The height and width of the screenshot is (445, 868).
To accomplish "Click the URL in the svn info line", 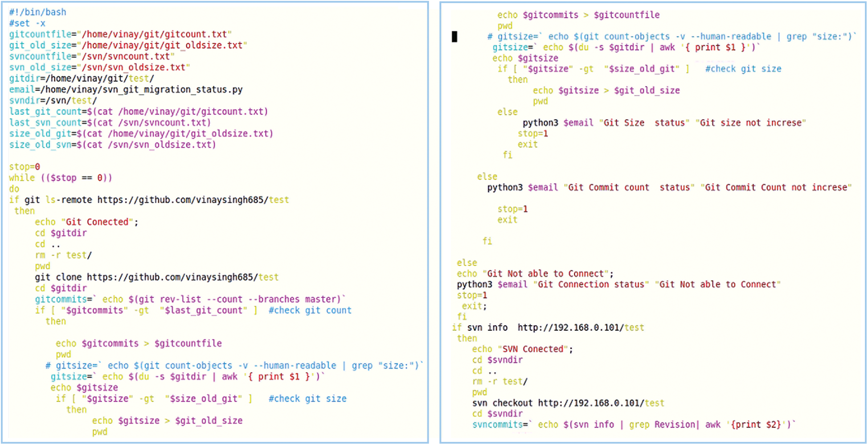I will (x=580, y=328).
